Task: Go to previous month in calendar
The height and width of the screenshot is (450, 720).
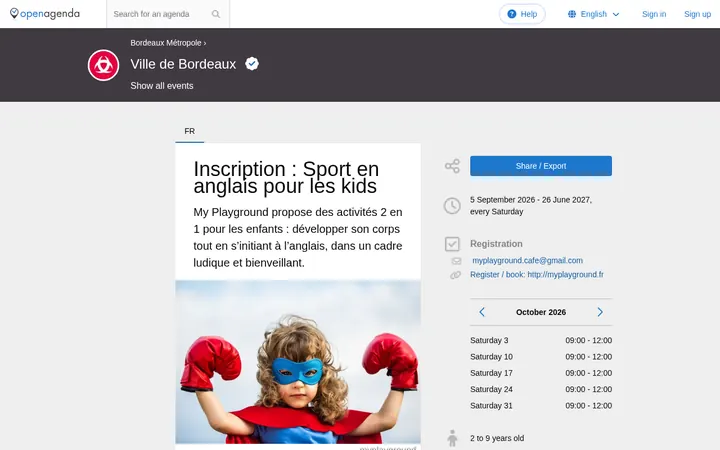Action: (x=482, y=312)
